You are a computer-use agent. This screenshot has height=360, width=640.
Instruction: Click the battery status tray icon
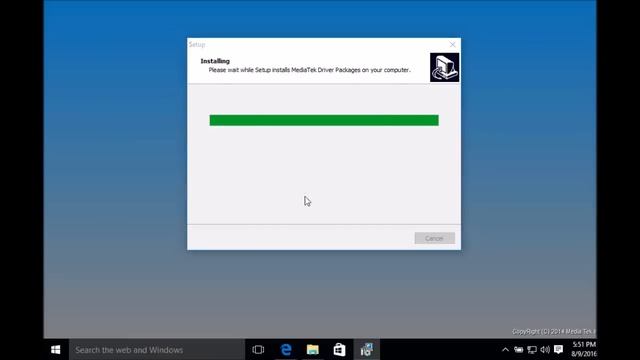tap(518, 349)
